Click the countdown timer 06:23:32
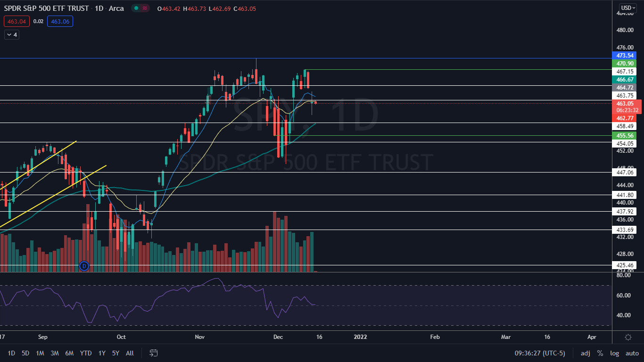Image resolution: width=644 pixels, height=362 pixels. 627,110
